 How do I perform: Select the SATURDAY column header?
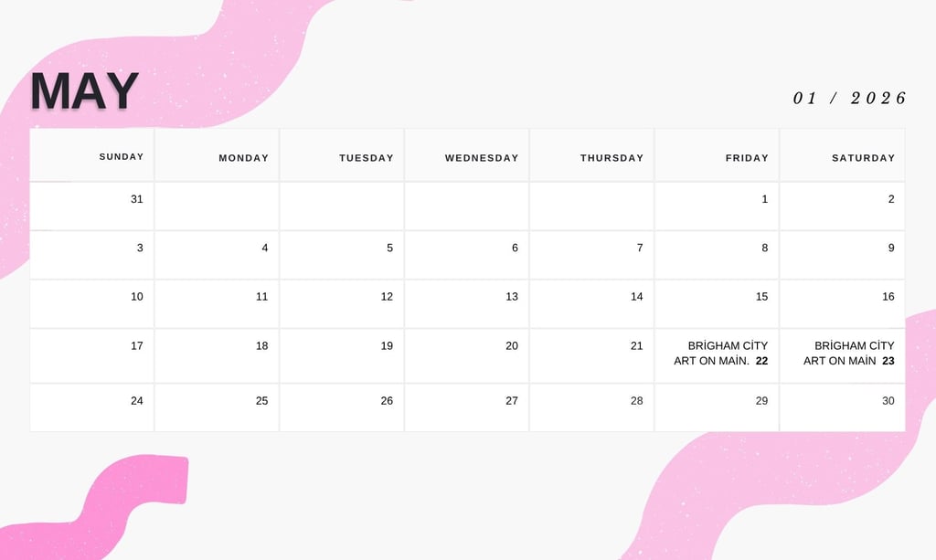pos(863,158)
